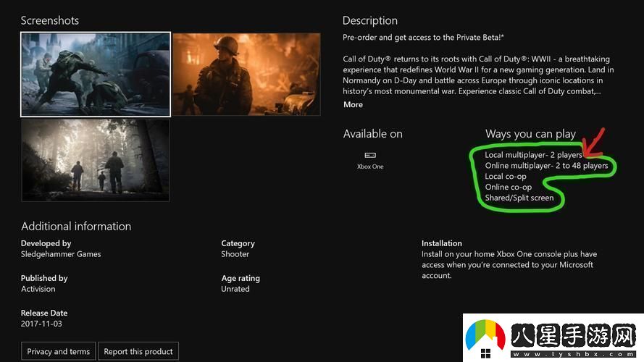Viewport: 644px width, 362px height.
Task: Click the 'Age rating' label
Action: [241, 278]
